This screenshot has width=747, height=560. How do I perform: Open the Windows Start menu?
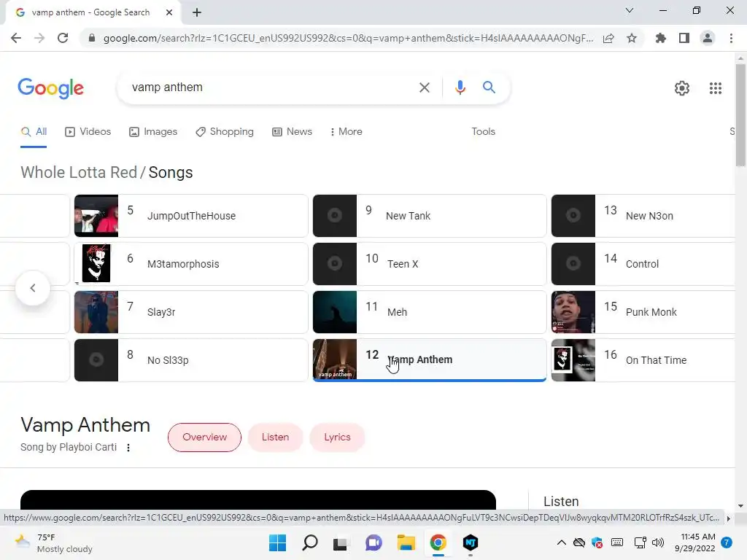(x=277, y=542)
